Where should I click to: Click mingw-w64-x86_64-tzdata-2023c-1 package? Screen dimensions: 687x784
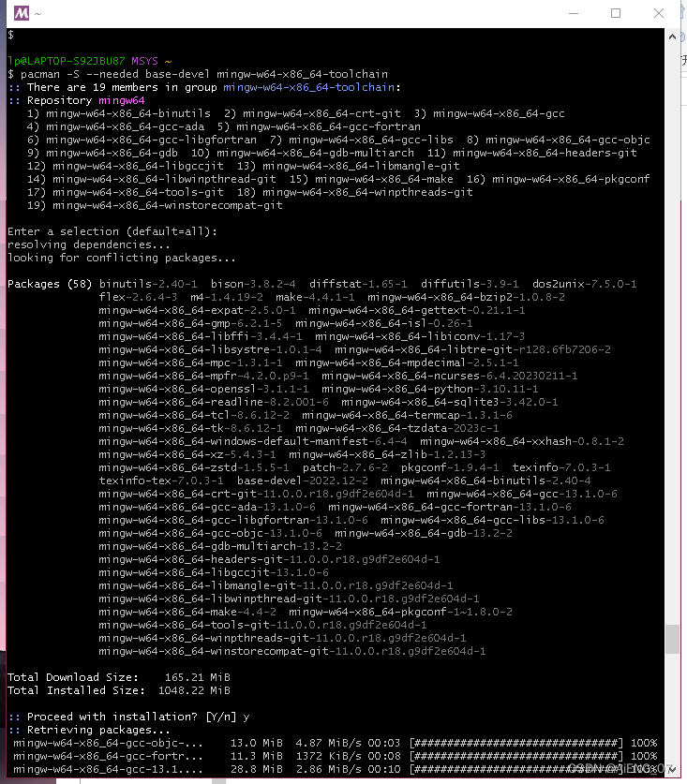pos(396,428)
